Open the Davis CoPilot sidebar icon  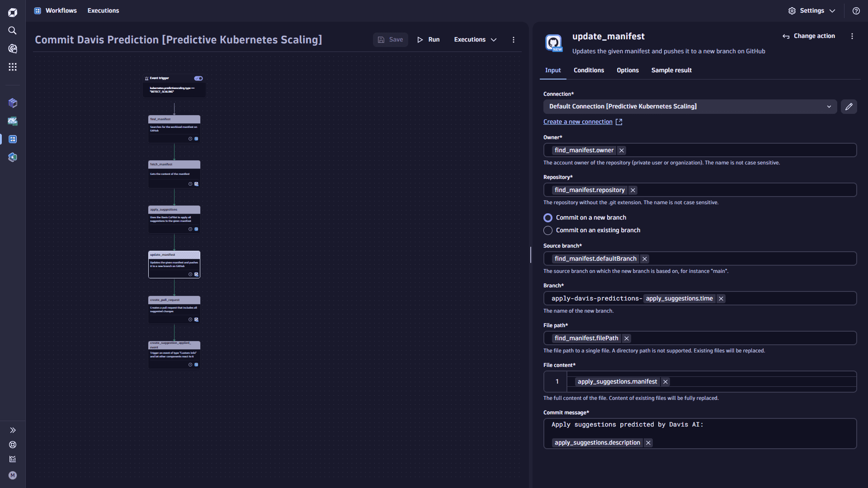[x=13, y=48]
